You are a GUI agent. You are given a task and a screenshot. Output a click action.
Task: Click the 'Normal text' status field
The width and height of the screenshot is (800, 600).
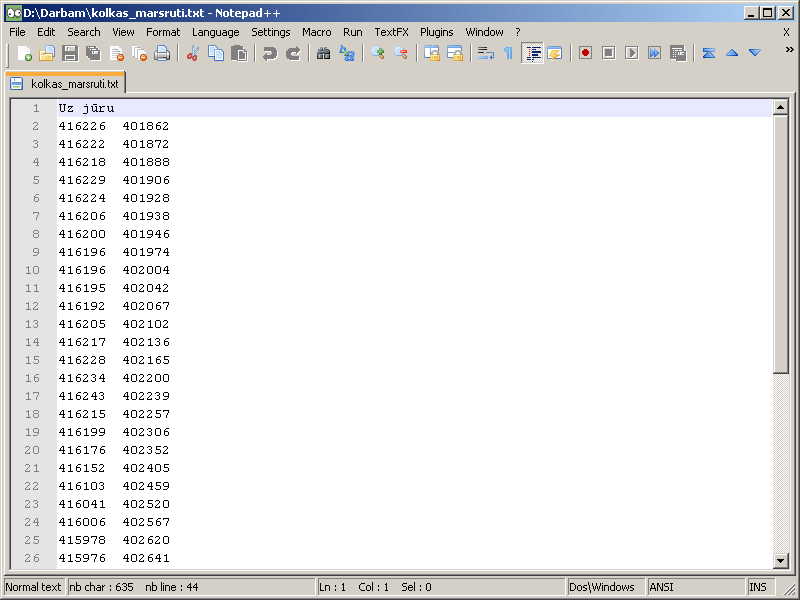click(34, 587)
